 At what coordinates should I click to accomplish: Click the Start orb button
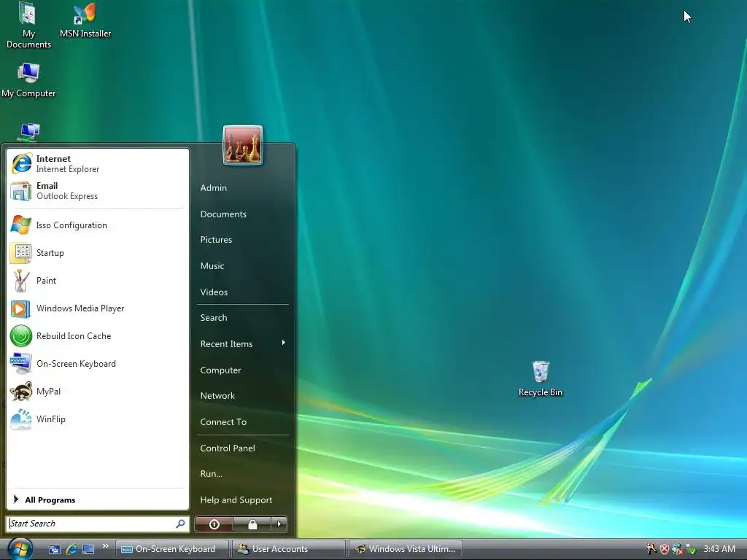(20, 549)
